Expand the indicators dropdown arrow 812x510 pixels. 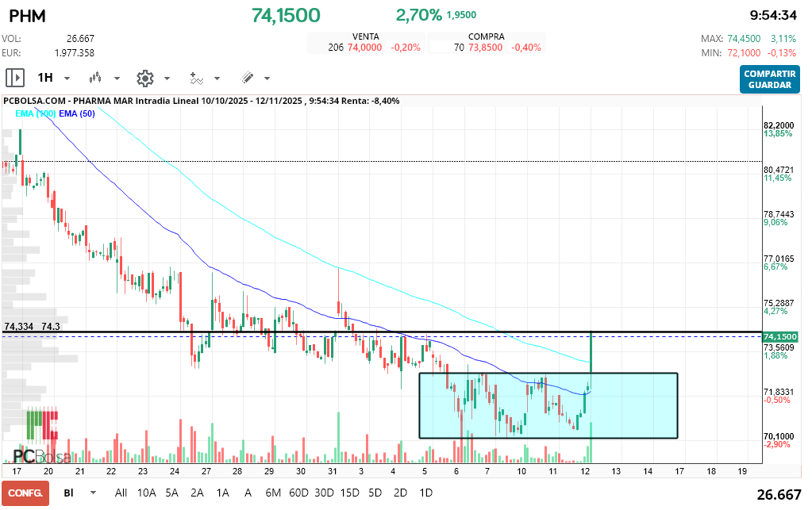(217, 79)
